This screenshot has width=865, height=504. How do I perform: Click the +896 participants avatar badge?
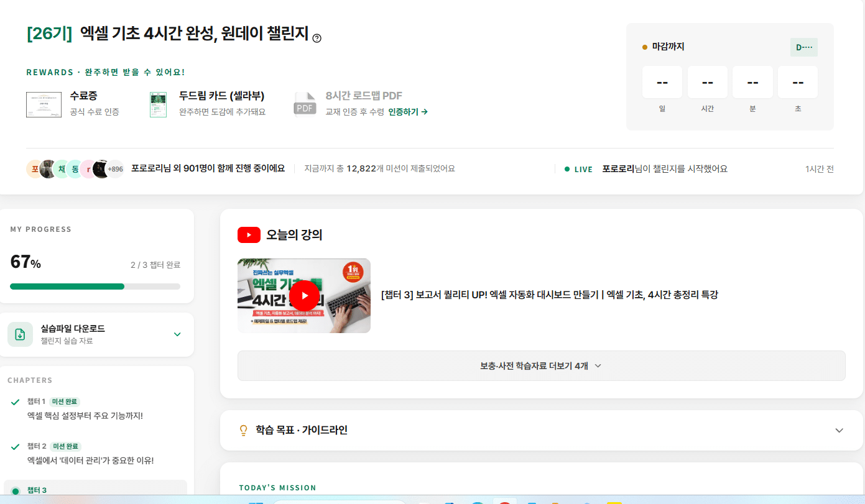coord(115,168)
